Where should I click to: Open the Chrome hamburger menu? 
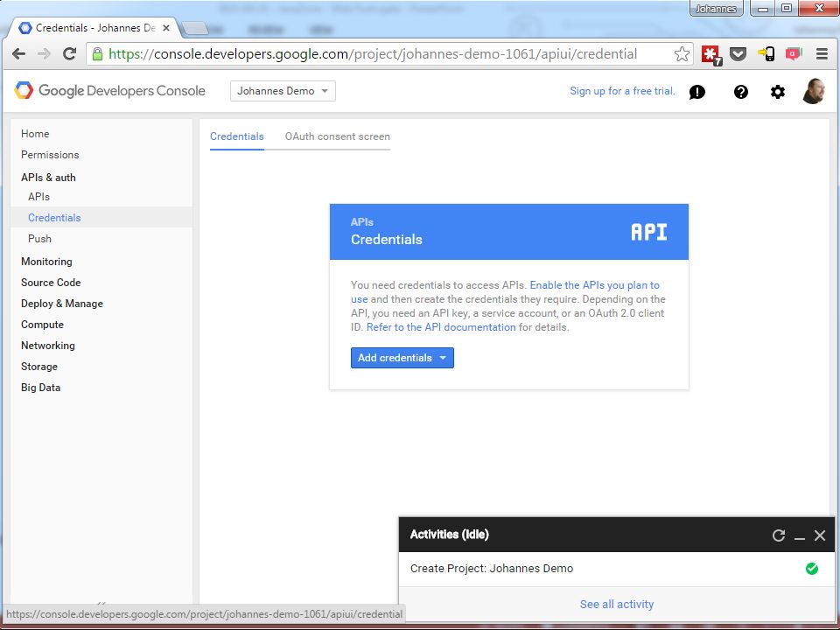click(822, 53)
